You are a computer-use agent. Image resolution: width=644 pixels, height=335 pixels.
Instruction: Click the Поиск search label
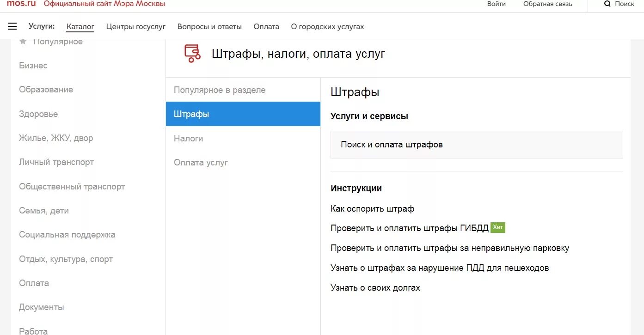625,4
